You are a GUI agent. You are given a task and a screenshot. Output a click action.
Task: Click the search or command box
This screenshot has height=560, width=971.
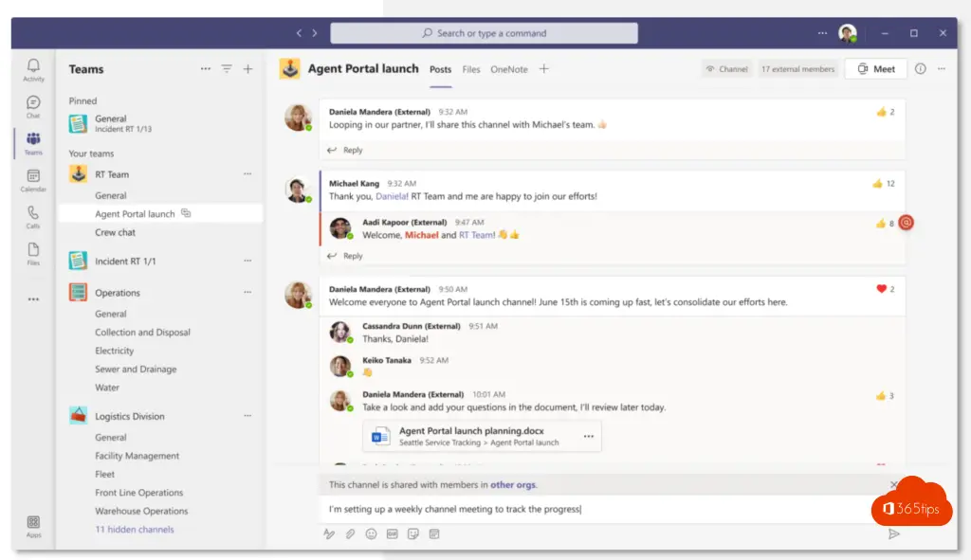click(484, 33)
